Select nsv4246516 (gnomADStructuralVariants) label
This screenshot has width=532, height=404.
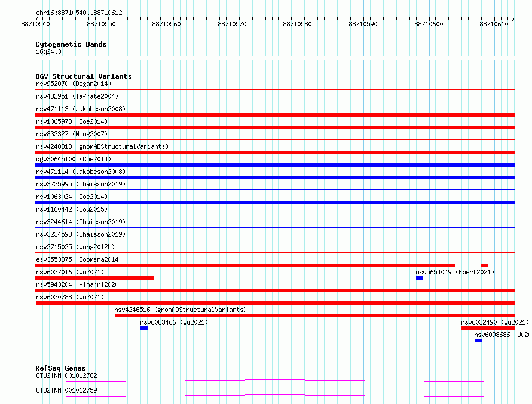pos(181,310)
